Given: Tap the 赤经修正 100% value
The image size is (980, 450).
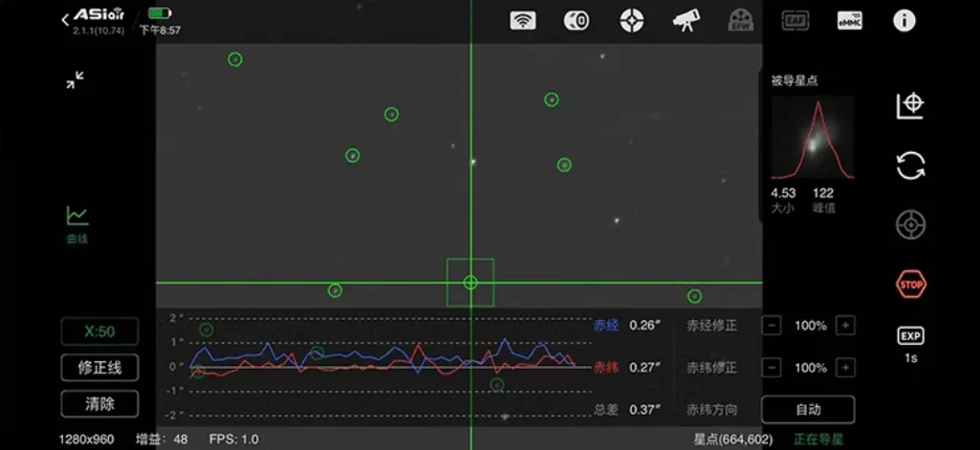Looking at the screenshot, I should tap(811, 325).
